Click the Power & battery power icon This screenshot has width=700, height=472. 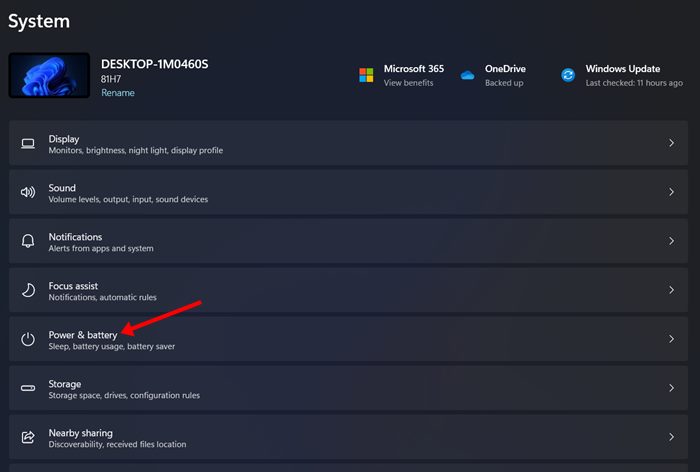(28, 339)
